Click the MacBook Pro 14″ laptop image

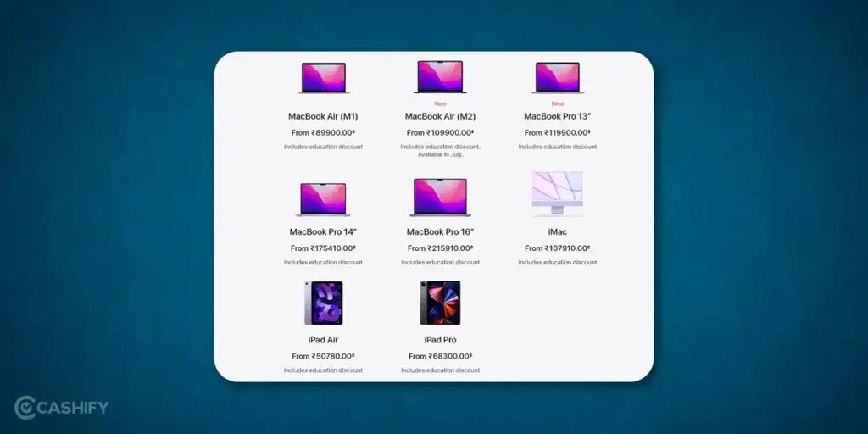(323, 199)
